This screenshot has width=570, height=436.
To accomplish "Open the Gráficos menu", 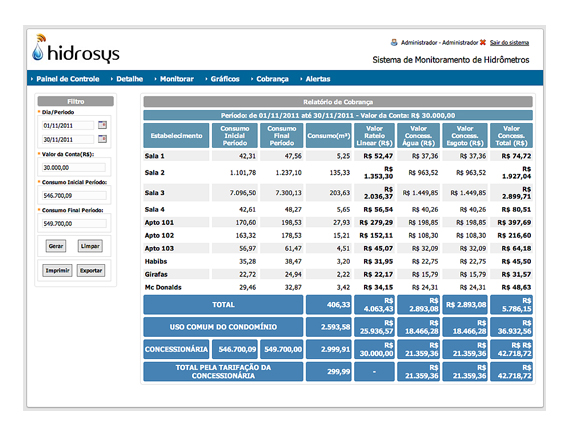I will point(225,79).
